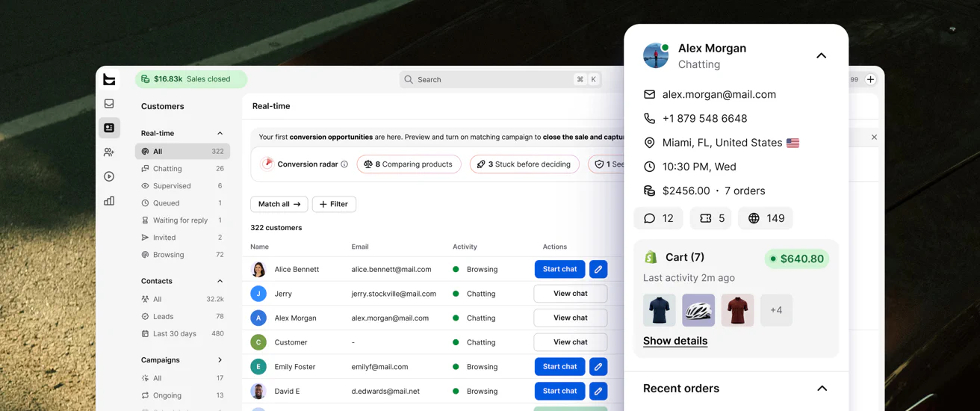
Task: Select the Customers icon in left sidebar
Action: coord(109,128)
